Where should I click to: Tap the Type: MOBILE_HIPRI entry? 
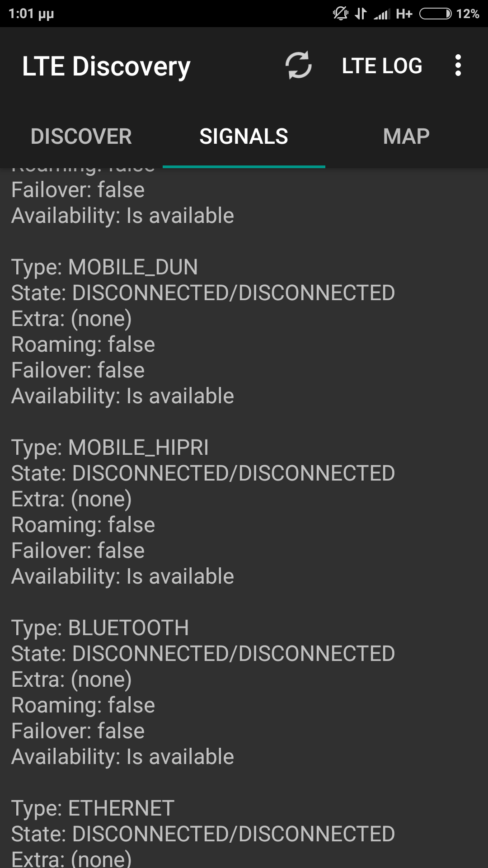pos(110,447)
